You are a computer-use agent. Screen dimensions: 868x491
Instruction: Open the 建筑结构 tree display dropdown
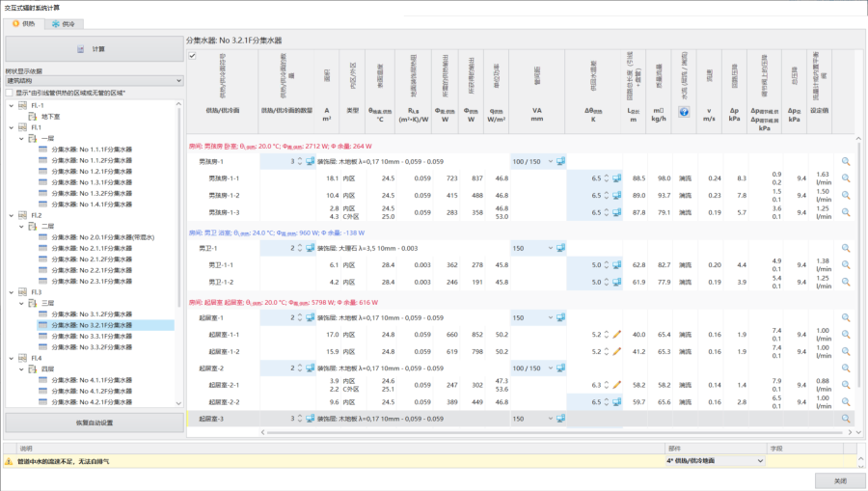click(95, 81)
